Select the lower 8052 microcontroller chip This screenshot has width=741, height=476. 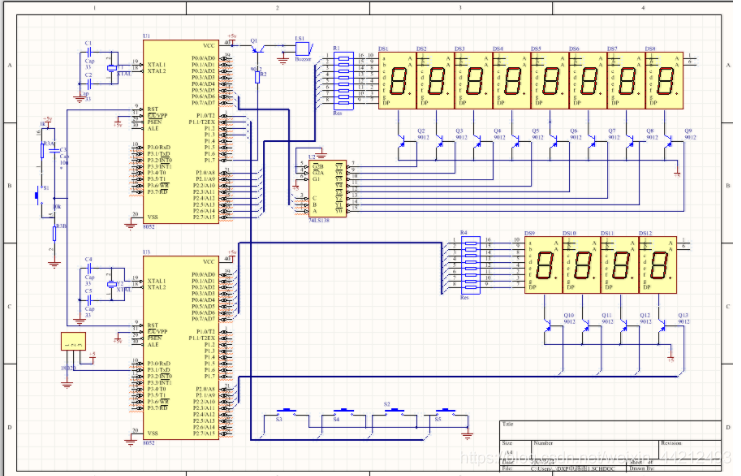coord(180,347)
